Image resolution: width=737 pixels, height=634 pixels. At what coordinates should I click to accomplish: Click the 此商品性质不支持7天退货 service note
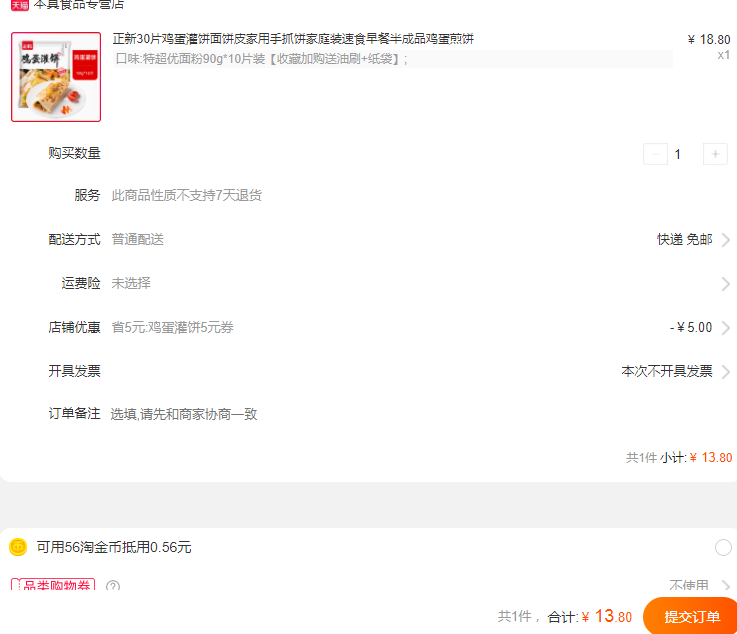coord(187,195)
